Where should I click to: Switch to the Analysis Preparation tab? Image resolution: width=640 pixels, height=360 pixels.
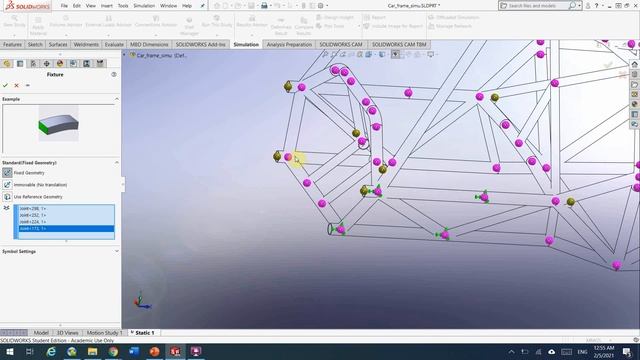click(x=289, y=44)
